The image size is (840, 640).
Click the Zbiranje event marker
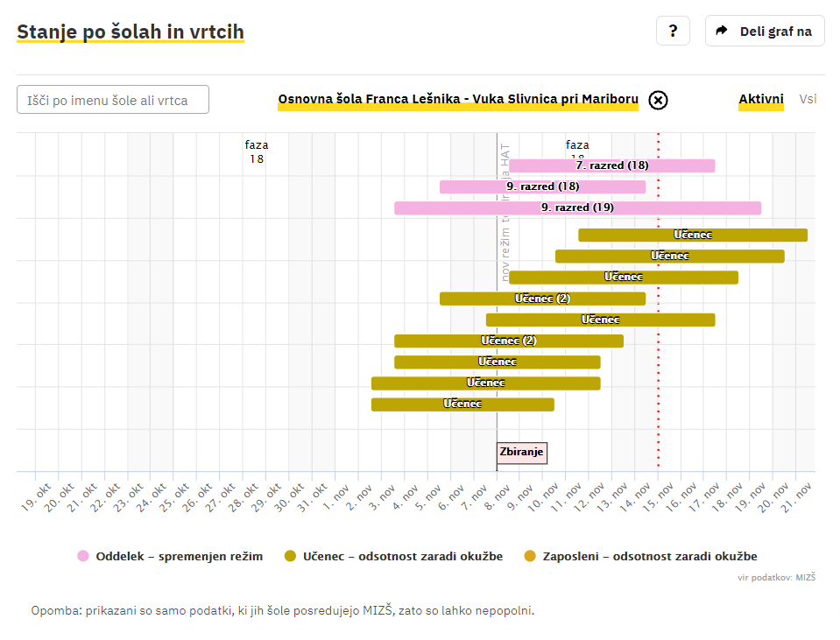(x=521, y=453)
